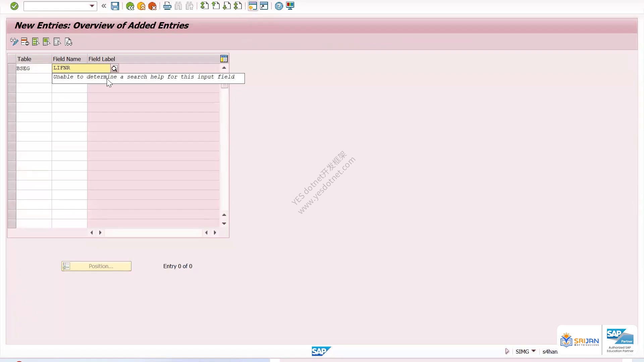This screenshot has height=362, width=644.
Task: Click the table vertical scroll down arrow
Action: [224, 224]
